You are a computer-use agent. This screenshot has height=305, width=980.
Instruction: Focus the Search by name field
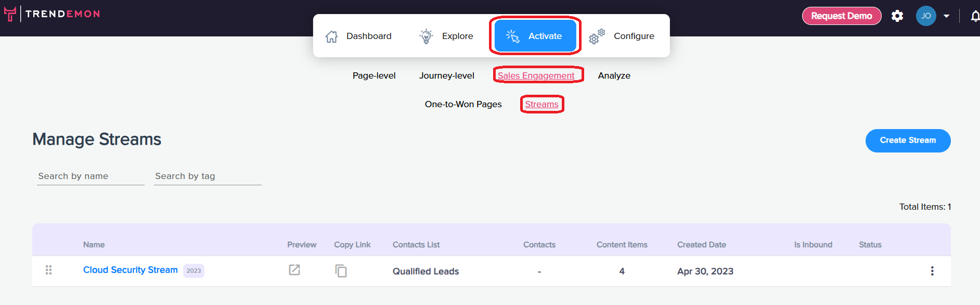point(91,176)
